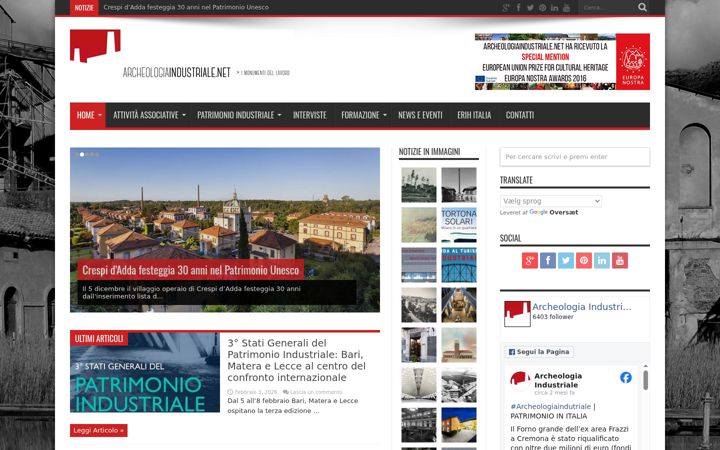Open LinkedIn icon in top bar
720x450 pixels.
555,7
